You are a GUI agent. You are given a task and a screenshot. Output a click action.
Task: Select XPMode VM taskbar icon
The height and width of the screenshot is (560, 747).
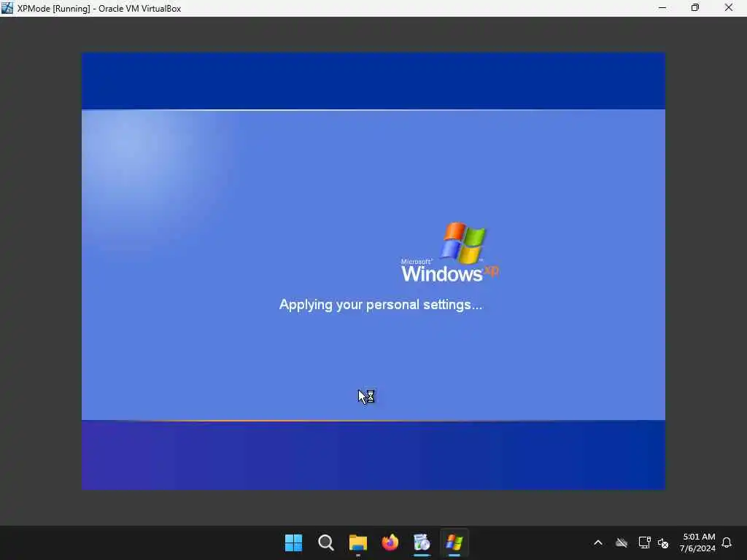454,542
